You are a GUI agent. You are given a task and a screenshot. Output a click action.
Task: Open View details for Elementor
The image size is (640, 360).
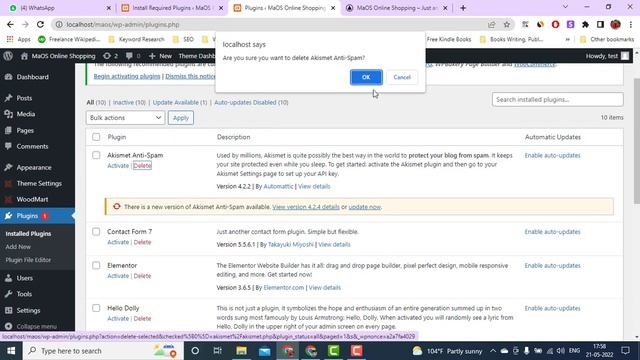click(324, 287)
